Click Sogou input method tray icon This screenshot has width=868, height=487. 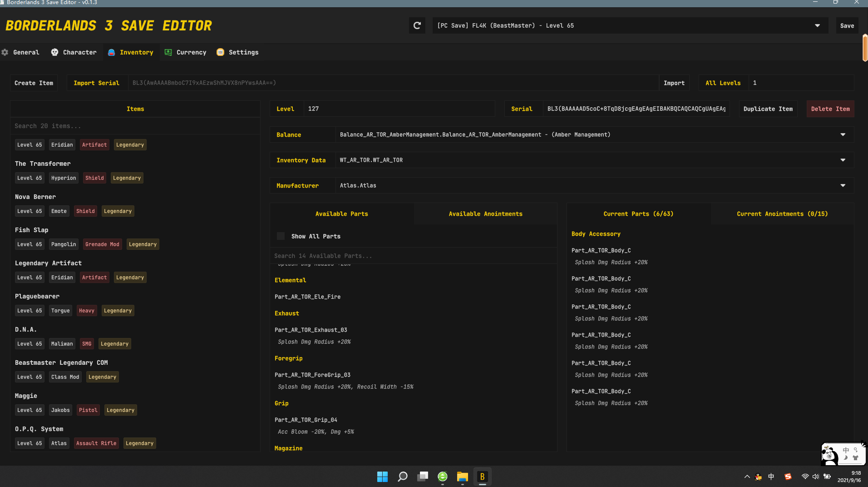788,477
